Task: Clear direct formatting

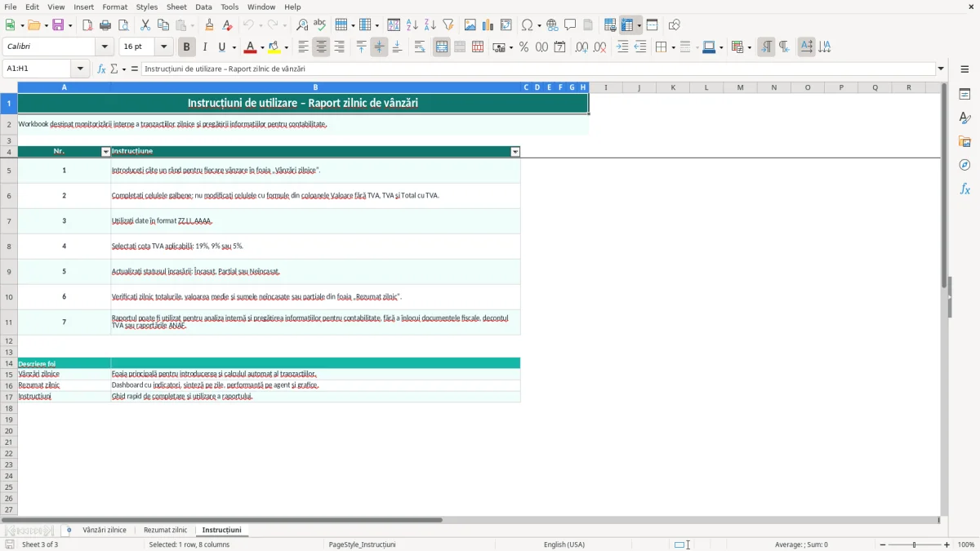Action: pos(227,25)
